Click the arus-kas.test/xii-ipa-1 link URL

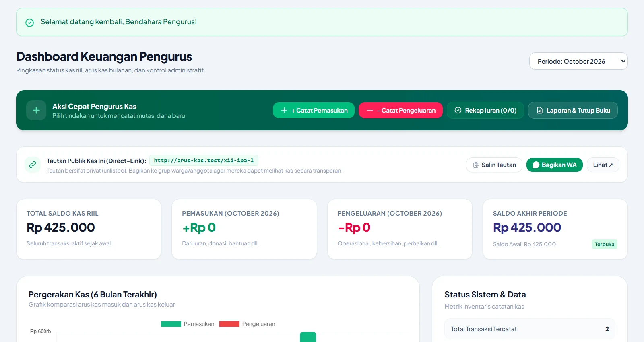[204, 160]
